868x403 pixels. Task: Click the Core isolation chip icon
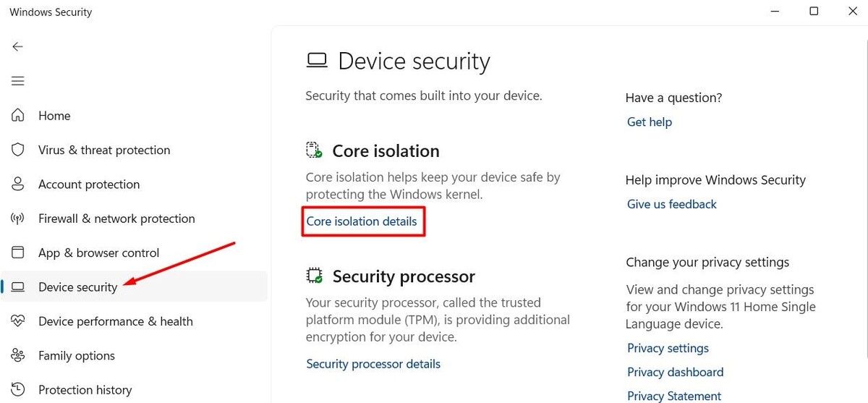[x=314, y=150]
